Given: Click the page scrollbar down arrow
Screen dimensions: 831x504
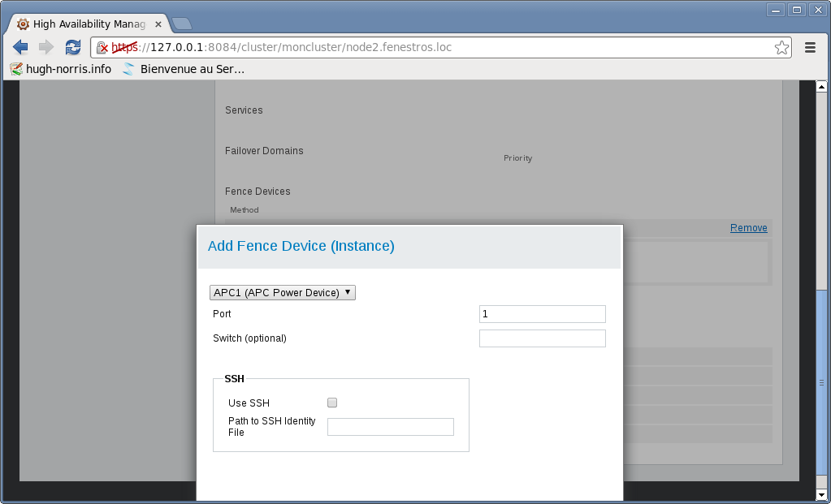Looking at the screenshot, I should (821, 494).
